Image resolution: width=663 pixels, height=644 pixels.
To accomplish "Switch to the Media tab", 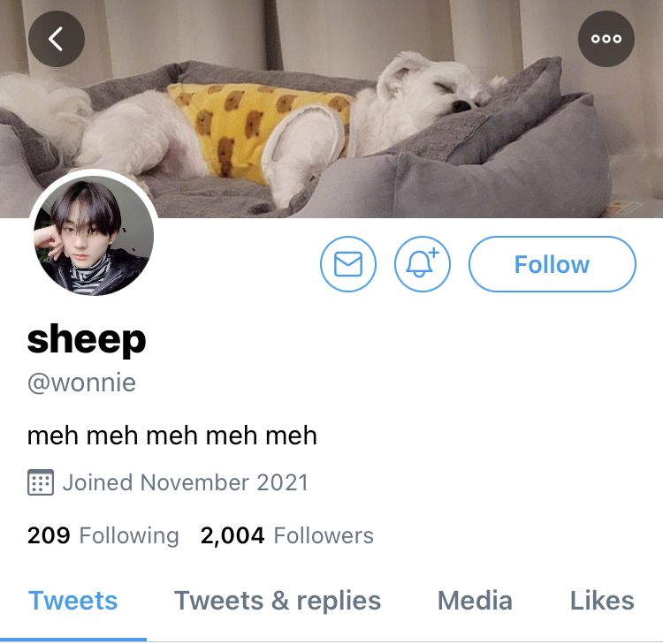I will pos(475,601).
